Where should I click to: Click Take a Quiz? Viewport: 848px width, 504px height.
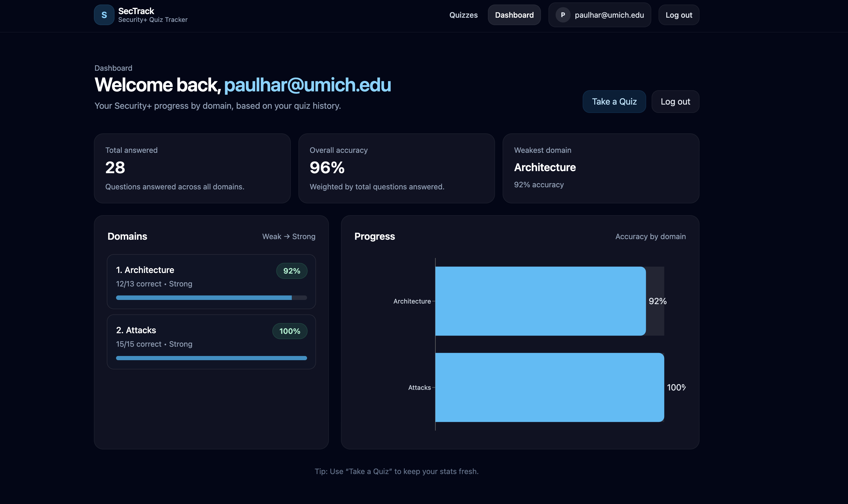pyautogui.click(x=614, y=101)
